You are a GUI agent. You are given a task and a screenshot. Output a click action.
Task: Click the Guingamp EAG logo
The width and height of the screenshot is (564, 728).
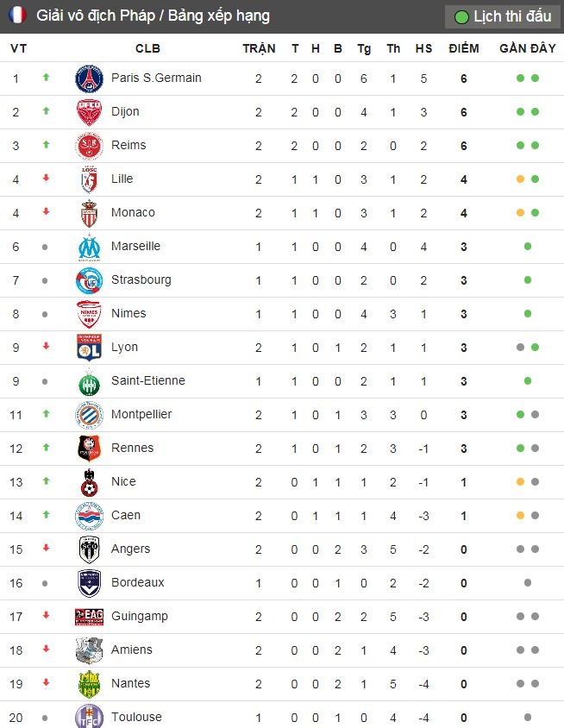[89, 617]
